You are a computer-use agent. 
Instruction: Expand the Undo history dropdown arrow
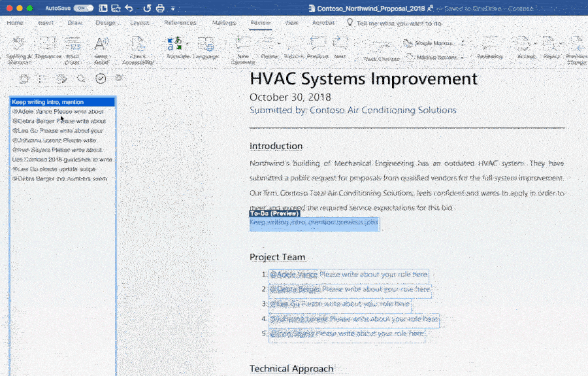pyautogui.click(x=137, y=9)
